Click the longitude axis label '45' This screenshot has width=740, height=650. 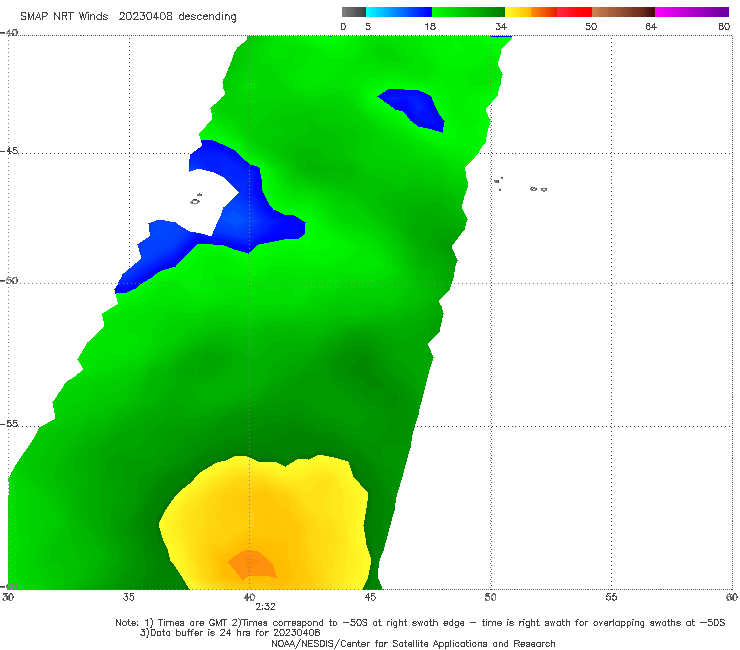pyautogui.click(x=370, y=597)
